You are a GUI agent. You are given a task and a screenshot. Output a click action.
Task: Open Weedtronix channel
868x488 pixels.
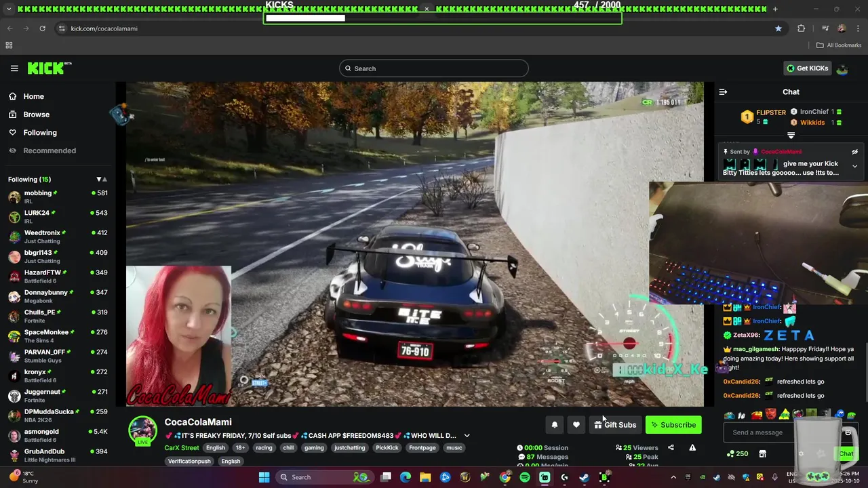(x=58, y=237)
